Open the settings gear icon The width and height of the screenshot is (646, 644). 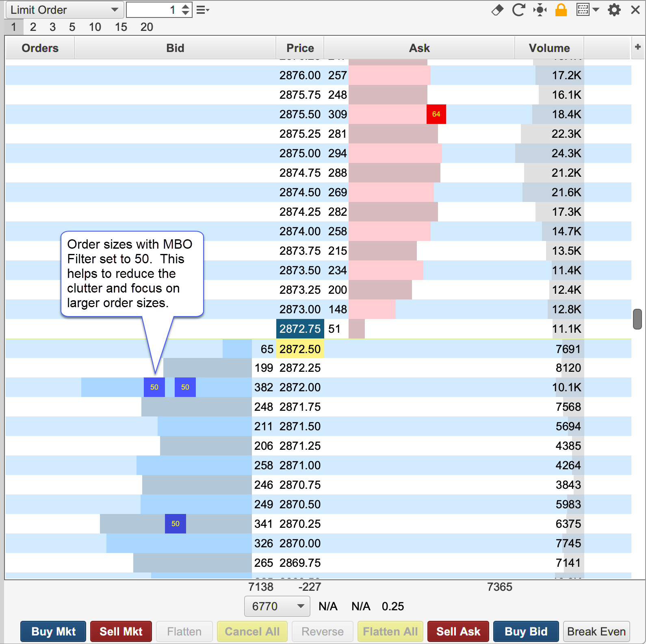coord(614,10)
